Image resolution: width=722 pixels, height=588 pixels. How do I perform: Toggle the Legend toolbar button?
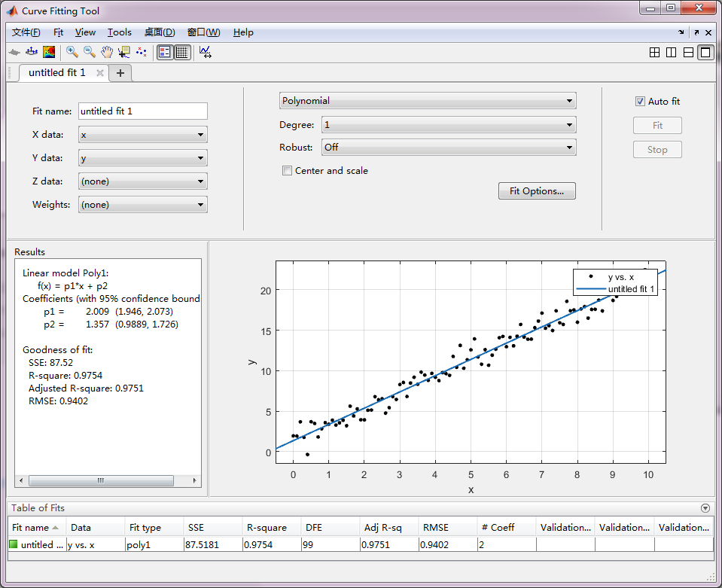click(x=164, y=52)
